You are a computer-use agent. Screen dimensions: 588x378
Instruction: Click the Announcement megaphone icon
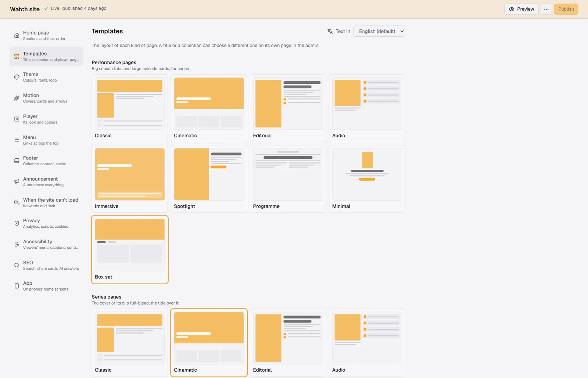coord(17,182)
